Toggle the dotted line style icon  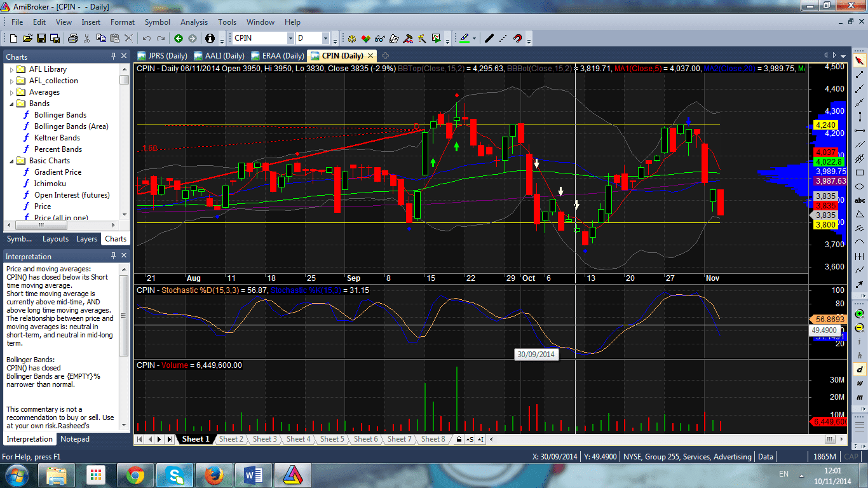(503, 38)
